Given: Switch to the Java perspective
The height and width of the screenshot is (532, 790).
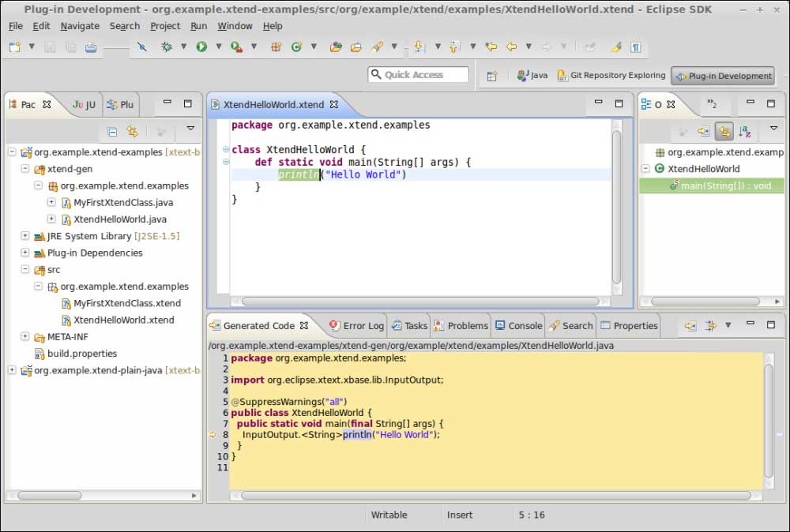Looking at the screenshot, I should (x=532, y=76).
